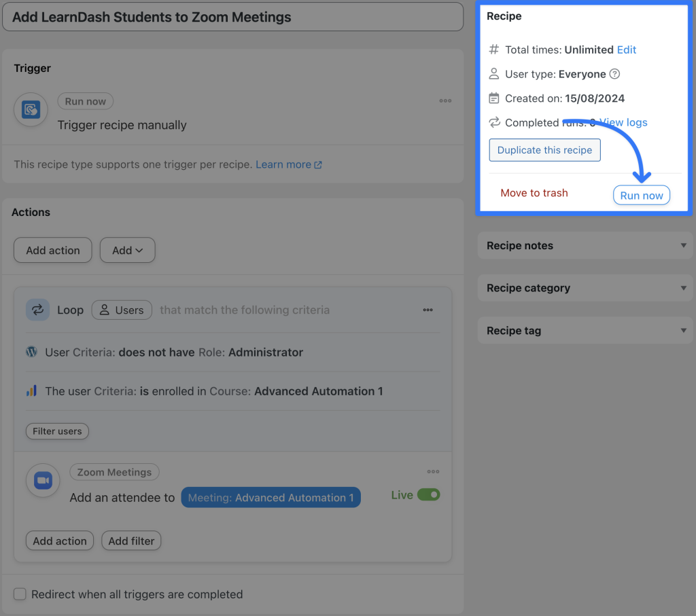Viewport: 696px width, 616px height.
Task: Click the Zoom Meetings app icon
Action: (43, 480)
